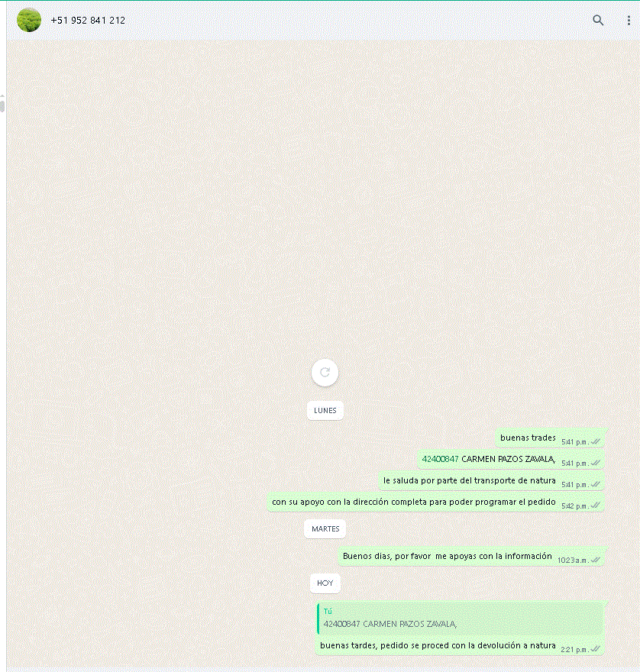Viewport: 640px width, 672px height.
Task: Open the contact's profile picture
Action: pyautogui.click(x=29, y=20)
